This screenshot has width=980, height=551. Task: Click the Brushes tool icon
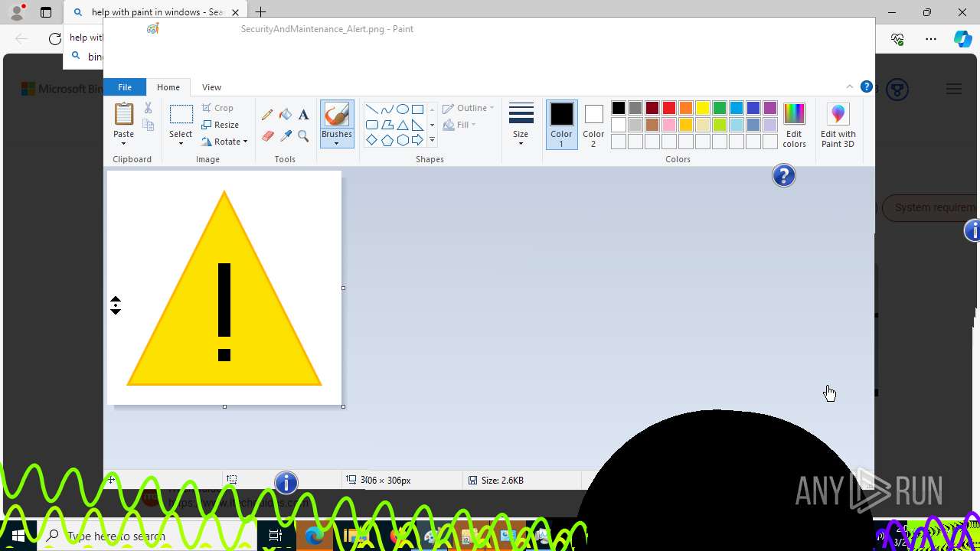click(337, 115)
